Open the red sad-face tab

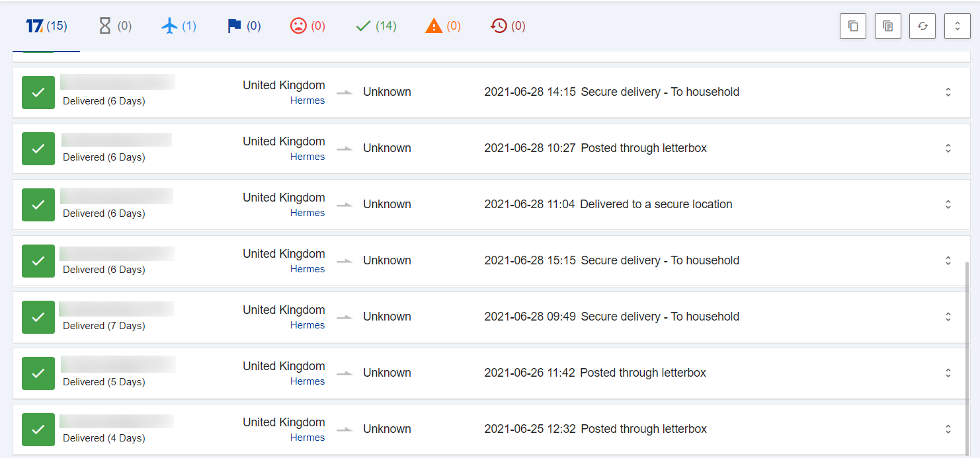[307, 26]
